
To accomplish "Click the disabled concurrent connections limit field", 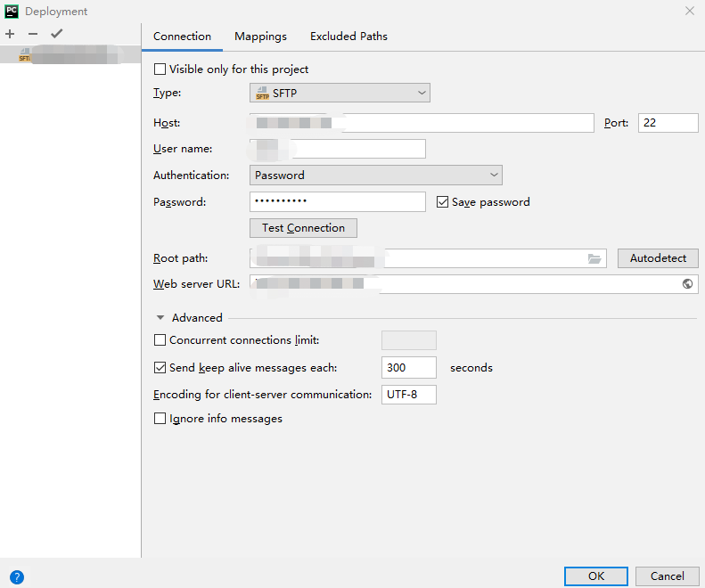I will (409, 340).
